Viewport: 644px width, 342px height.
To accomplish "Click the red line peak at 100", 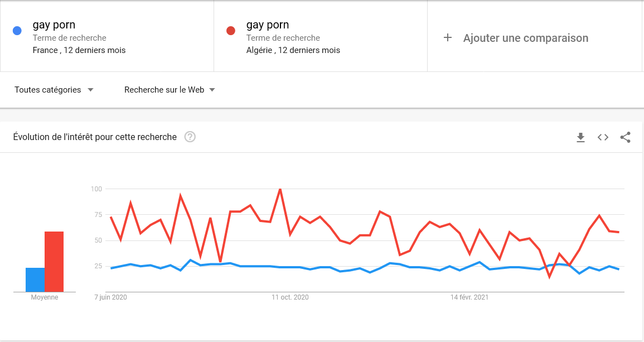I will 280,189.
